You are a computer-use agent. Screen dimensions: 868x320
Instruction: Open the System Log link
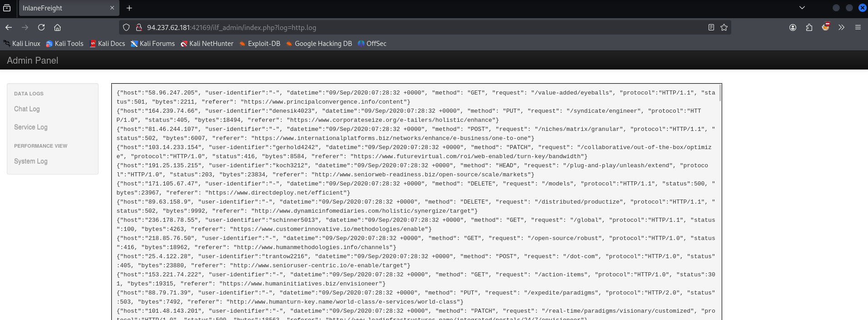point(30,161)
